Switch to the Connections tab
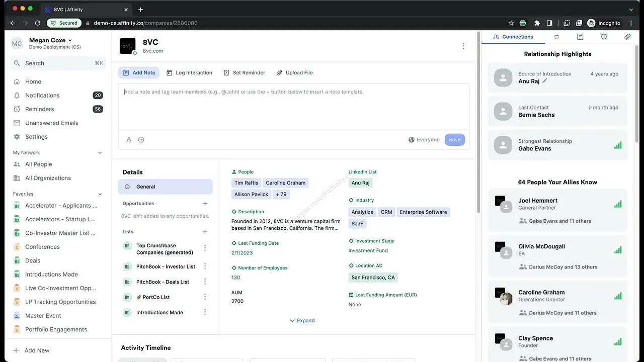The image size is (644, 362). [x=513, y=36]
